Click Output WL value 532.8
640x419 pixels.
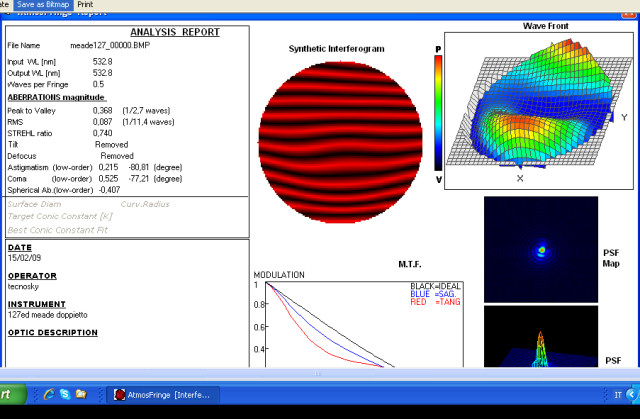click(102, 73)
